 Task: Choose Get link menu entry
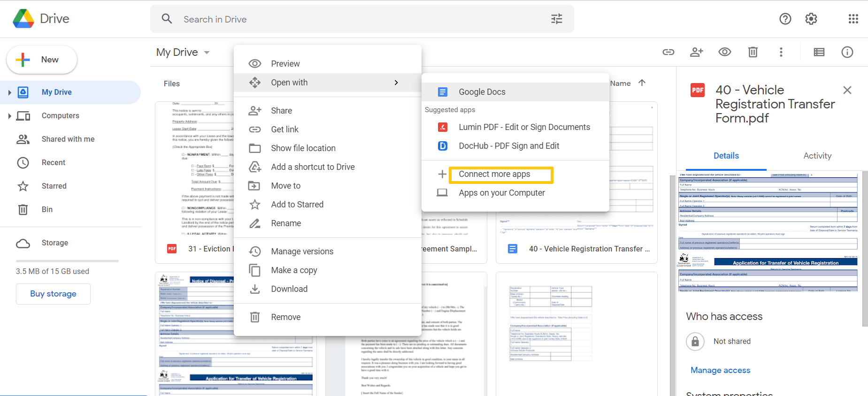(x=328, y=129)
